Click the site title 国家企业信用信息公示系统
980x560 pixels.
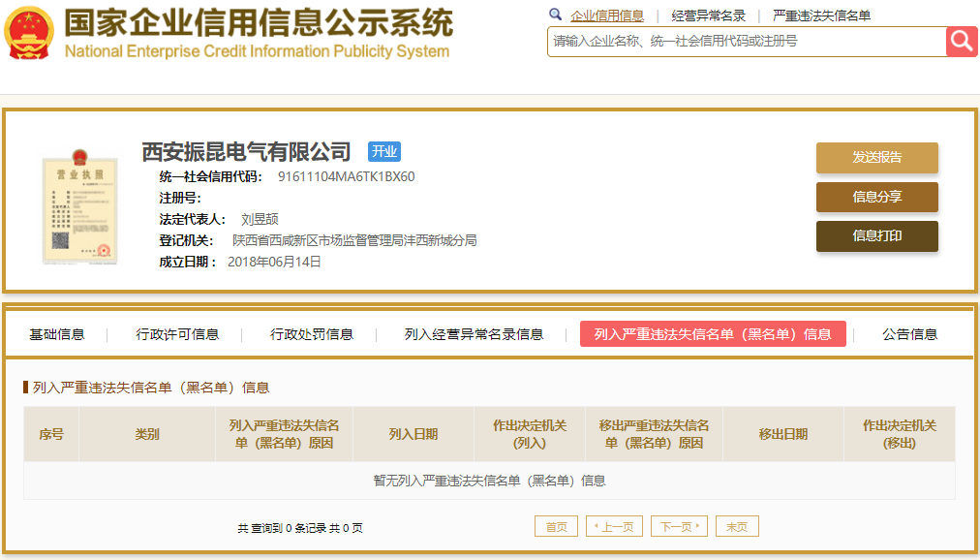pos(259,23)
